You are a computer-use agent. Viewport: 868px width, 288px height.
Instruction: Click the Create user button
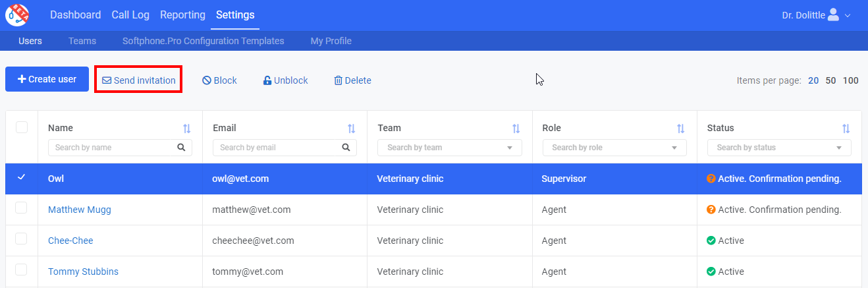[47, 79]
